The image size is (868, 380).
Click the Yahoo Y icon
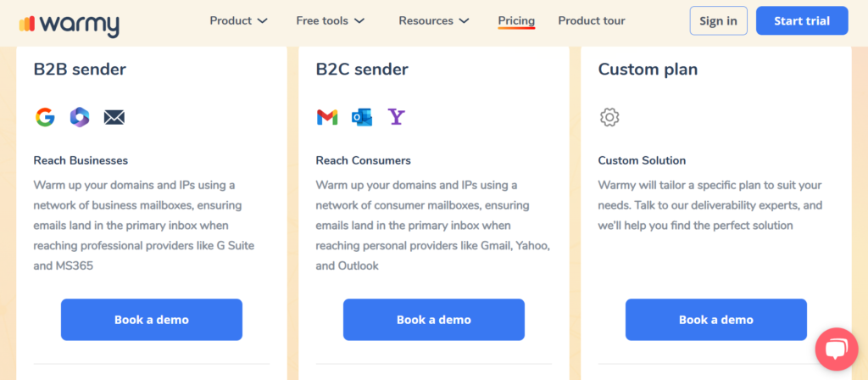(x=397, y=117)
